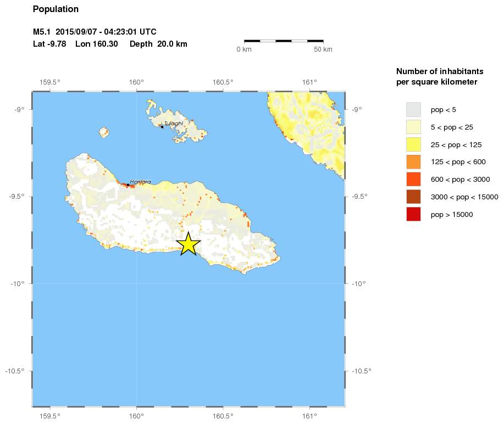Image resolution: width=504 pixels, height=424 pixels.
Task: Click the distance scale bar
Action: point(283,41)
